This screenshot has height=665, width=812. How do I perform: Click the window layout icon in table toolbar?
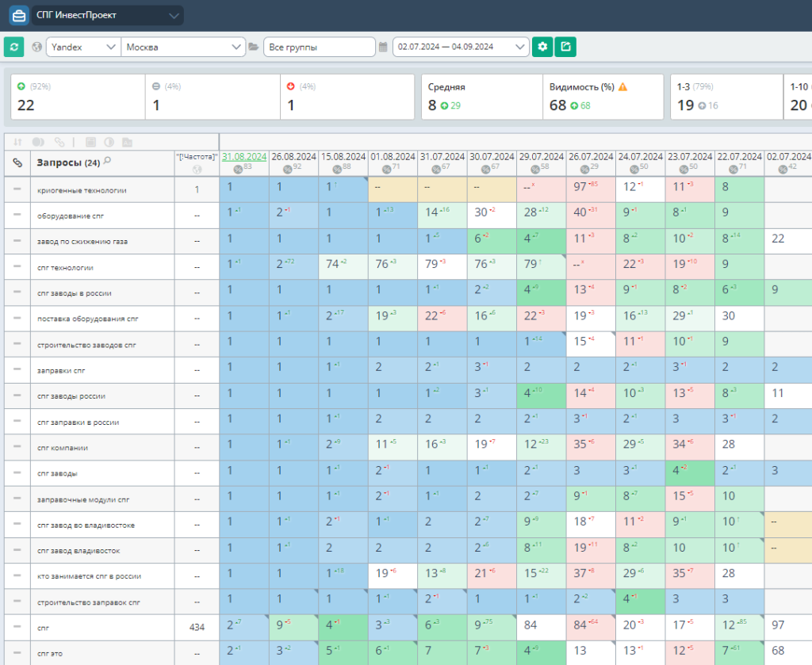coord(90,142)
